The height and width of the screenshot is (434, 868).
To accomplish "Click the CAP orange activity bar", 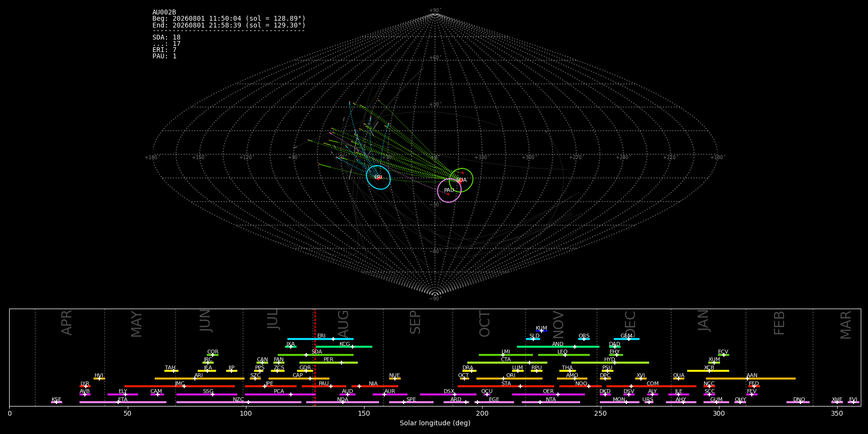I will click(299, 379).
